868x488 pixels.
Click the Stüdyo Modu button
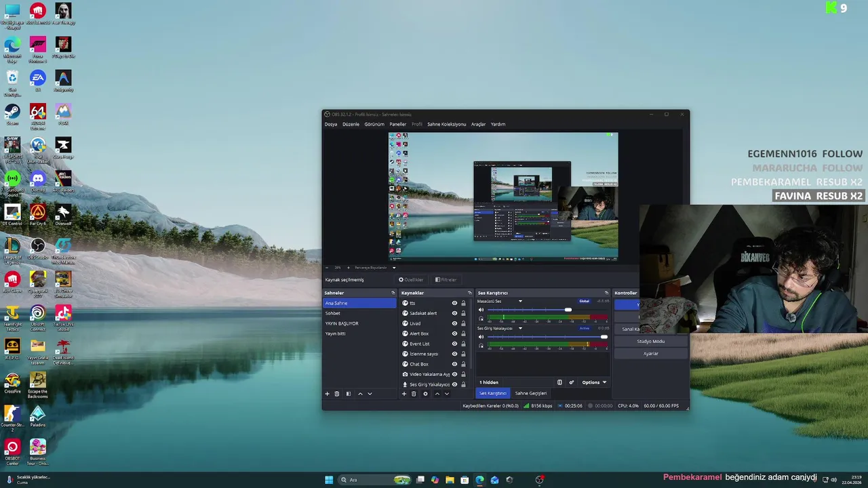pos(651,342)
